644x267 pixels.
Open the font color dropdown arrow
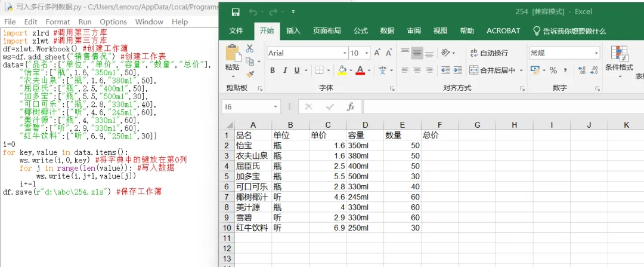pos(369,70)
